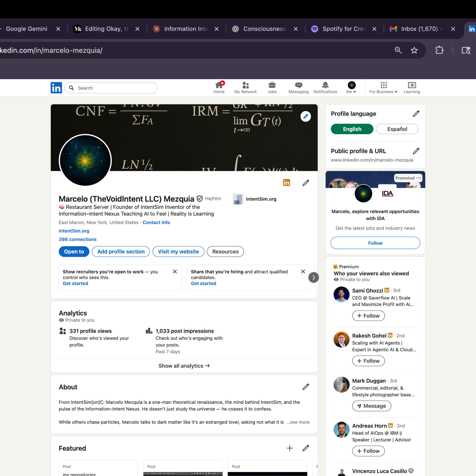Expand the Me dropdown menu
The height and width of the screenshot is (476, 476).
pyautogui.click(x=351, y=88)
